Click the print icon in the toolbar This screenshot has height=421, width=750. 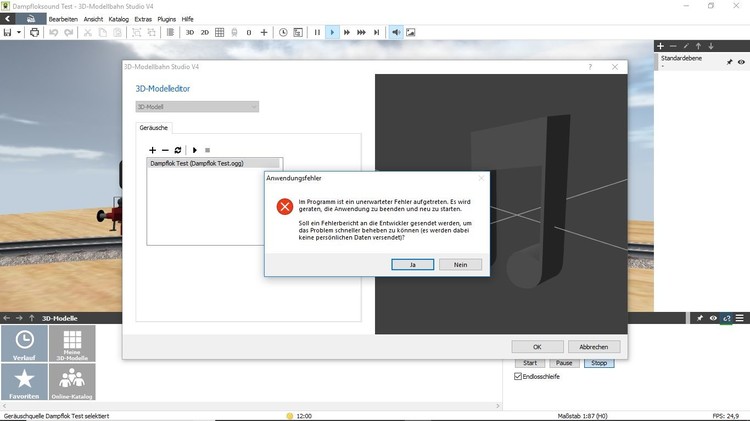click(34, 33)
